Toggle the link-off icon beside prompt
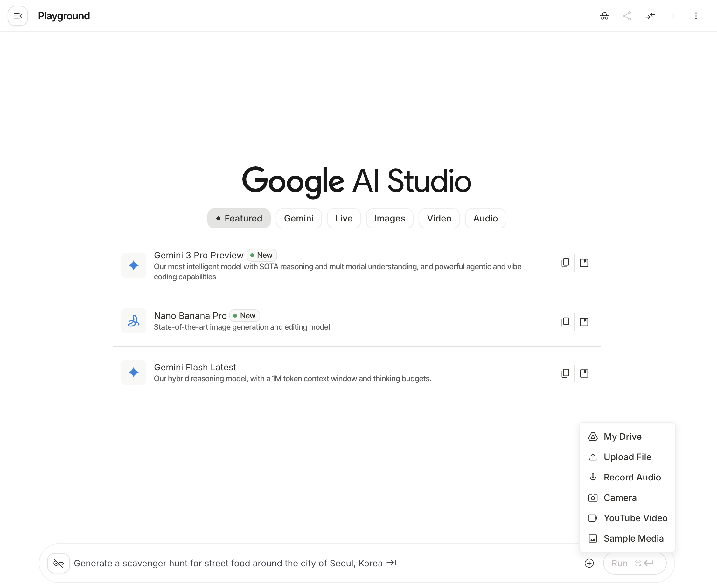The image size is (717, 588). 59,563
